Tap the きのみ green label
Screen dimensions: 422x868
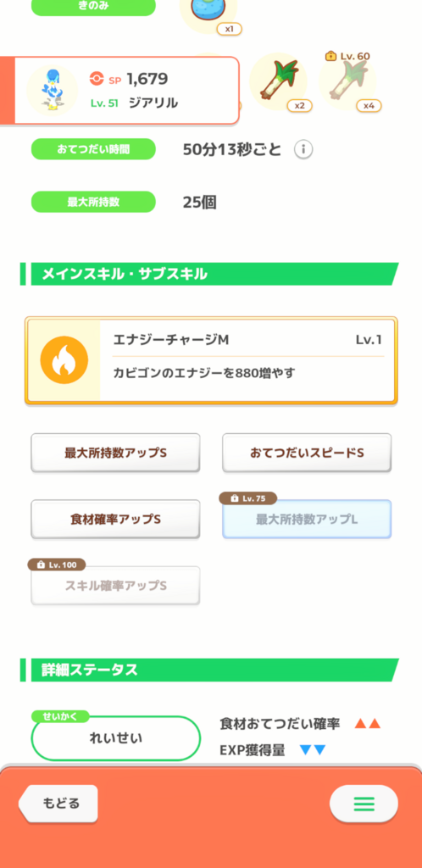pos(93,6)
